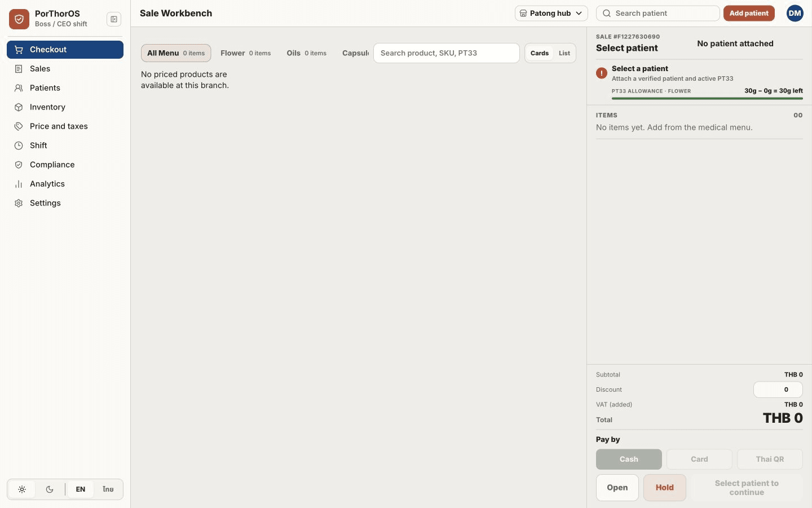Click the SALE #F1227630690 label
This screenshot has height=508, width=812.
(x=628, y=37)
